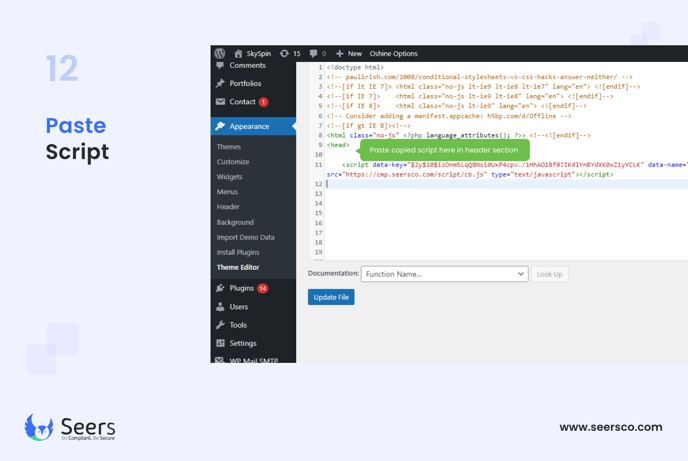Open the Contact menu item

[x=242, y=102]
